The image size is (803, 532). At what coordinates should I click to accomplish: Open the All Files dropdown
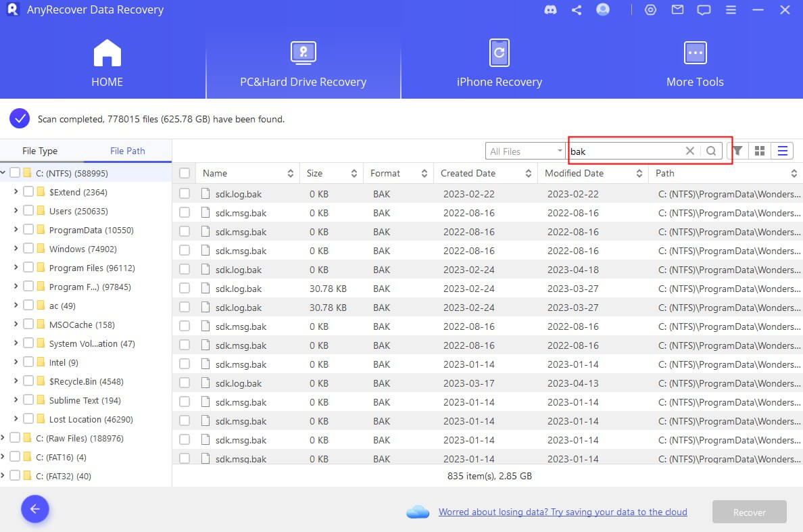pos(525,151)
